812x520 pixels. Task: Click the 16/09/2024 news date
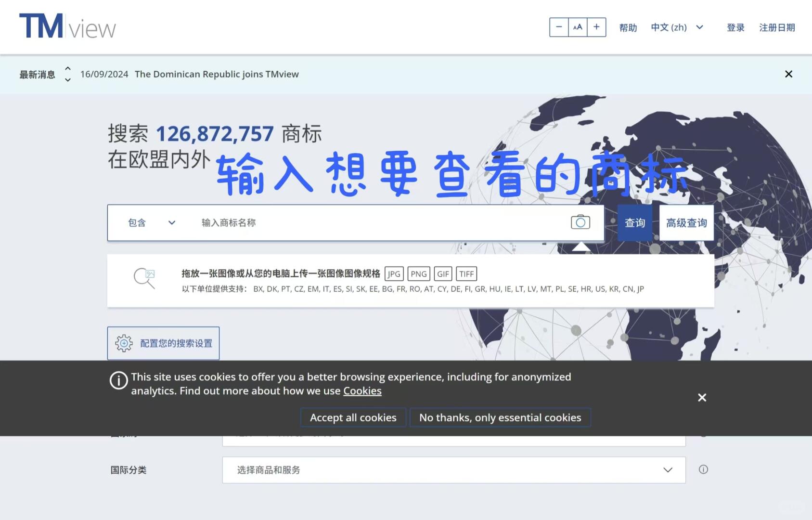(104, 74)
